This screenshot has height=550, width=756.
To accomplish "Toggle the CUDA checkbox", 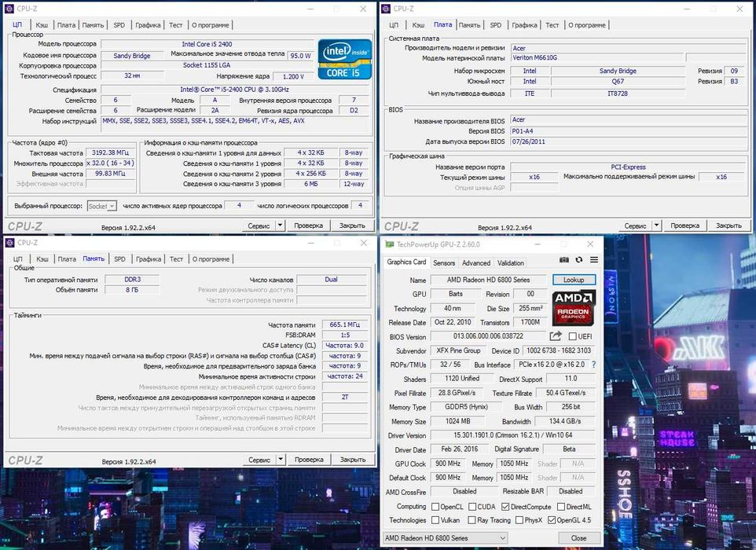I will [472, 507].
